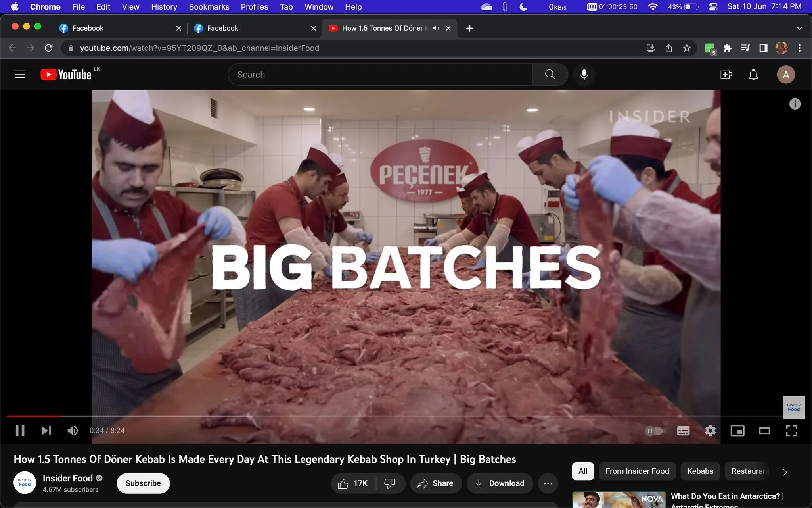Open the Bookmarks menu
The height and width of the screenshot is (508, 812).
209,7
